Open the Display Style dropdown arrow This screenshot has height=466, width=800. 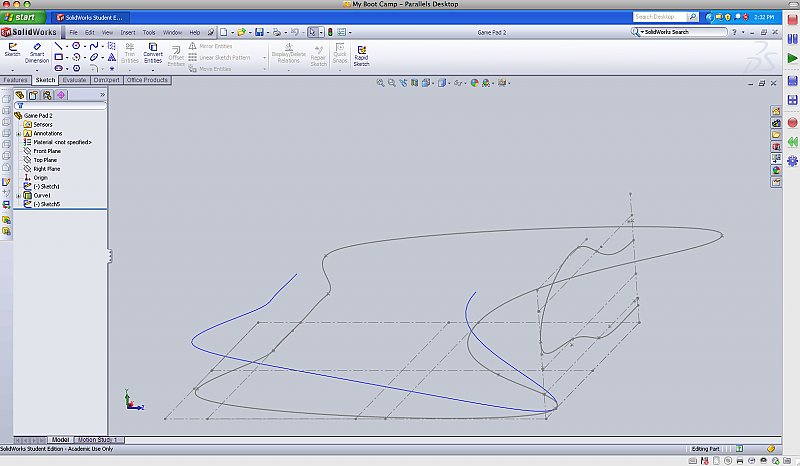[x=448, y=83]
